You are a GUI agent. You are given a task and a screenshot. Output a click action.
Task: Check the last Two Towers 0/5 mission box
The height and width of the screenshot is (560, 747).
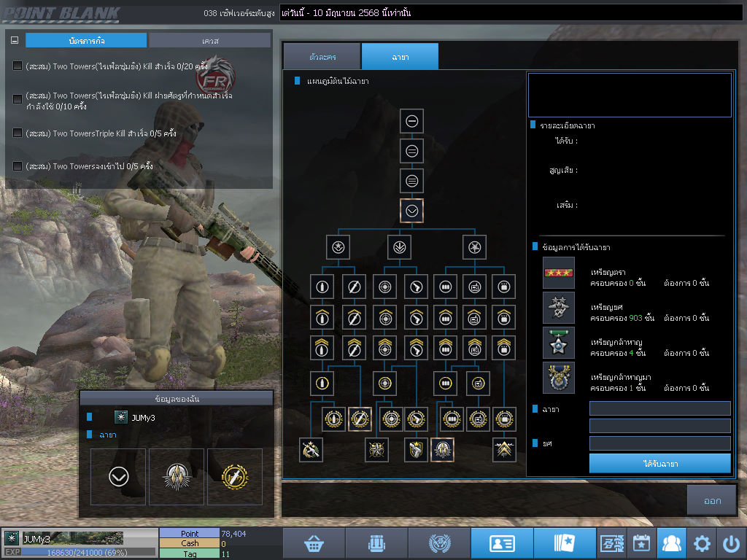(x=18, y=166)
